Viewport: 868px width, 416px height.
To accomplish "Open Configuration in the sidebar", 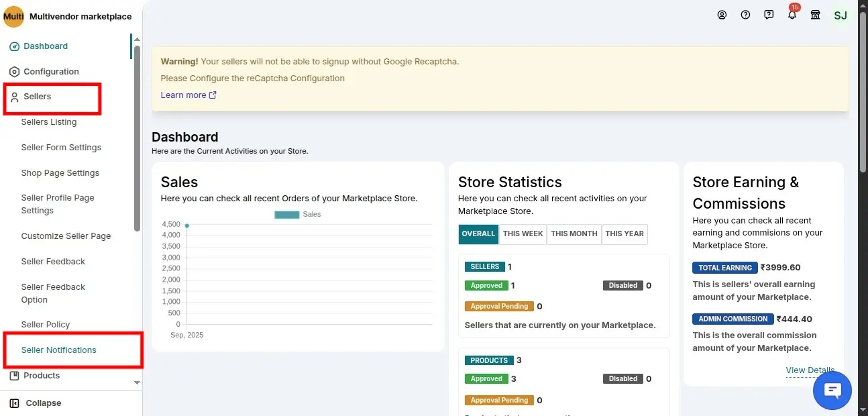I will click(51, 72).
